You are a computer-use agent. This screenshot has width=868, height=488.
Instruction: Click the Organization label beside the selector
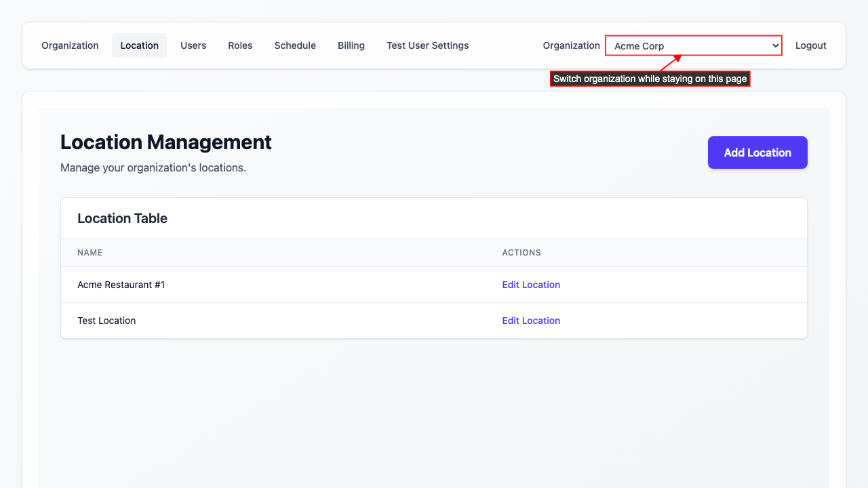point(571,45)
